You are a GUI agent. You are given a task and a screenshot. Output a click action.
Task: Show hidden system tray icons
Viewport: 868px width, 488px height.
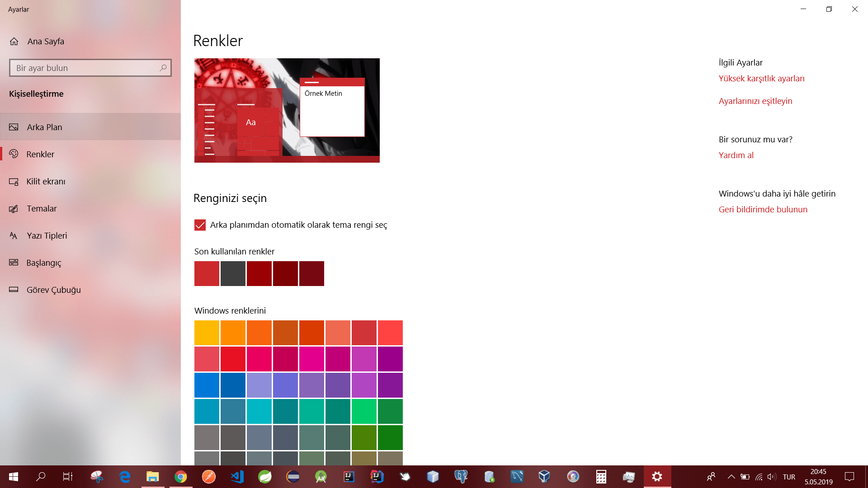coord(731,477)
